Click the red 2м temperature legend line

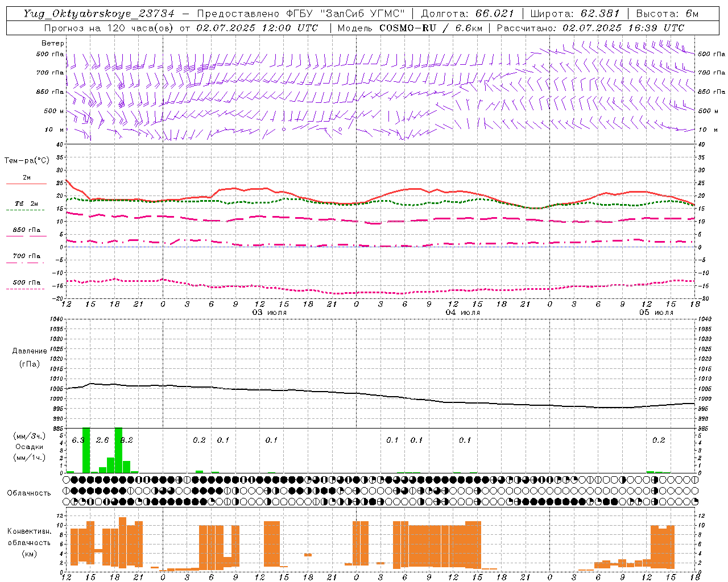click(x=26, y=184)
